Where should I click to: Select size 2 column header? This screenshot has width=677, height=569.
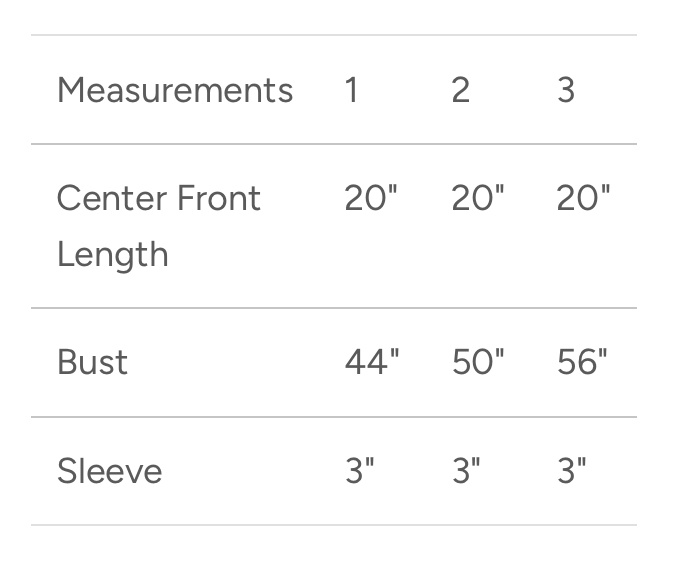(x=460, y=90)
